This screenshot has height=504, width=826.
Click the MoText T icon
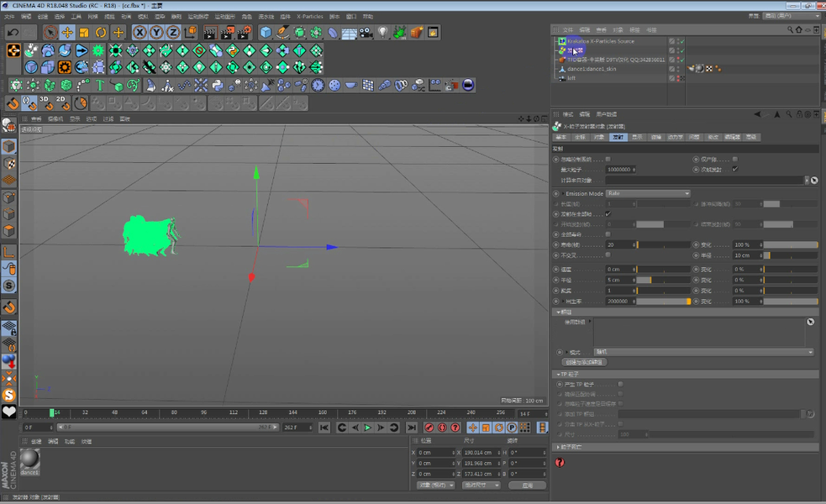click(x=99, y=85)
